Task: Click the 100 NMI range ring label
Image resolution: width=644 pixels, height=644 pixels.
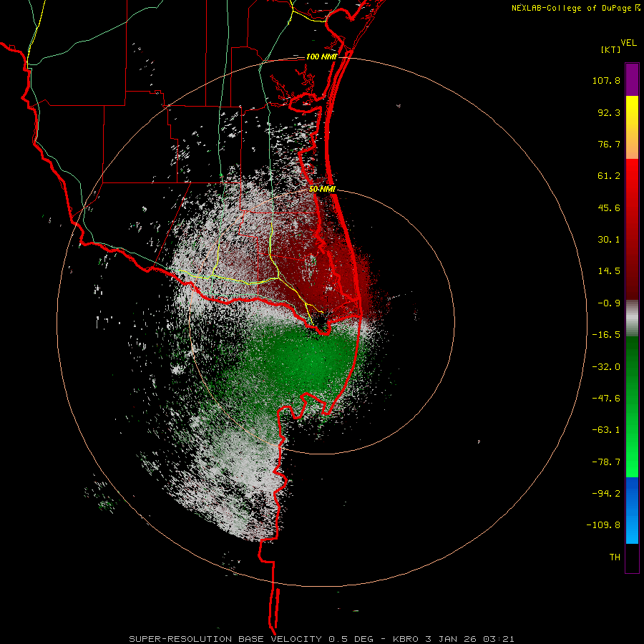Action: [321, 57]
